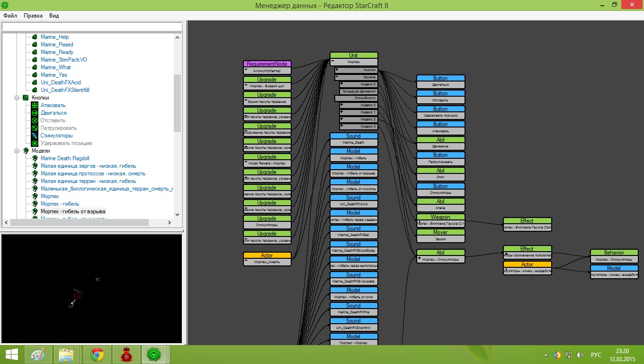Click the sound icon beside Marine_StimPackVO
Image resolution: width=644 pixels, height=364 pixels.
[35, 60]
